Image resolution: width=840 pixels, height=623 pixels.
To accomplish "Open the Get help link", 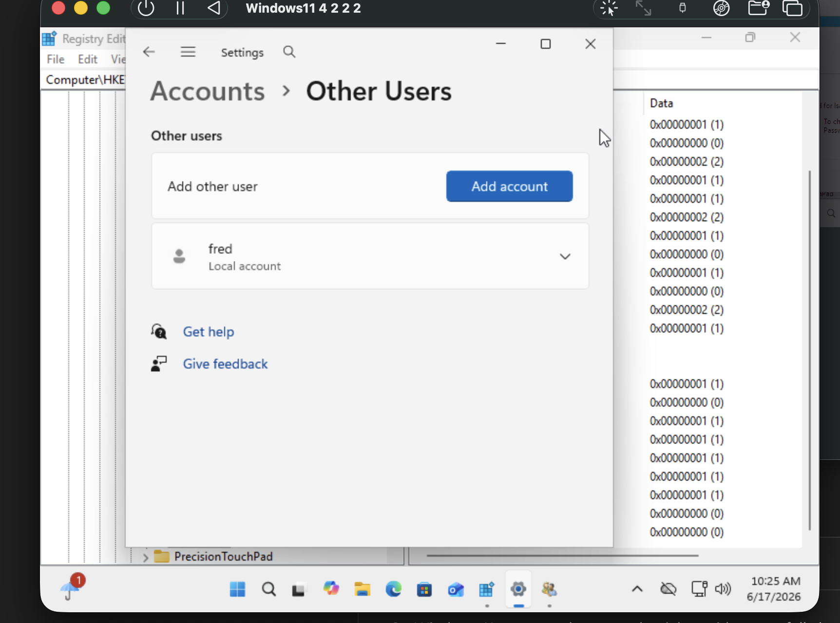I will pos(209,332).
